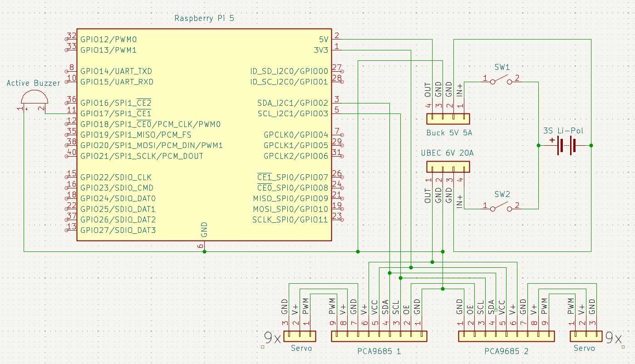Click the GPIO21/SPI1_SCLK/PCM_DOUT label
Viewport: 635px width, 364px height.
(142, 156)
